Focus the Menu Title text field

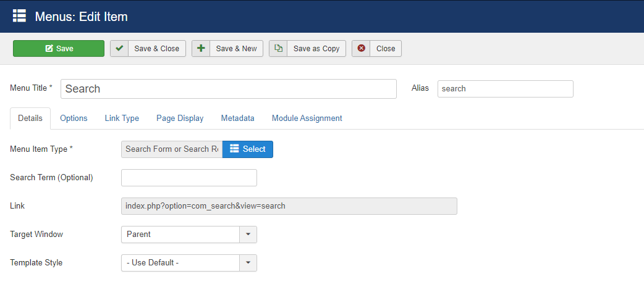click(x=229, y=89)
